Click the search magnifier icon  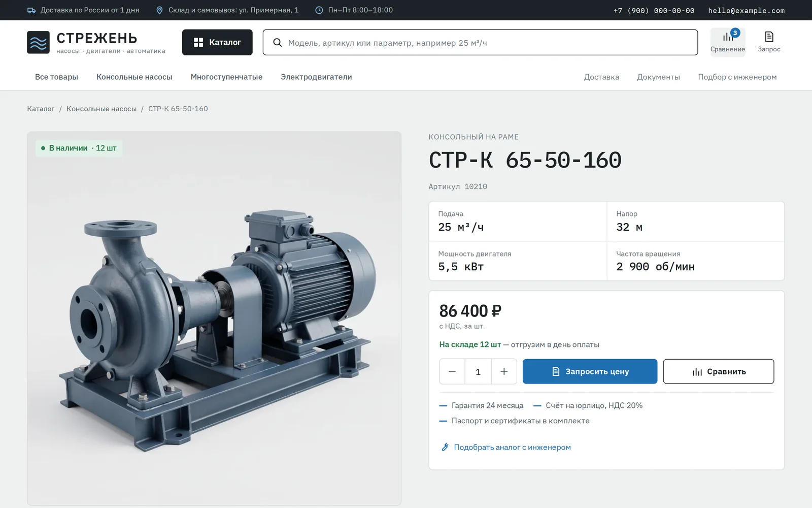click(278, 43)
